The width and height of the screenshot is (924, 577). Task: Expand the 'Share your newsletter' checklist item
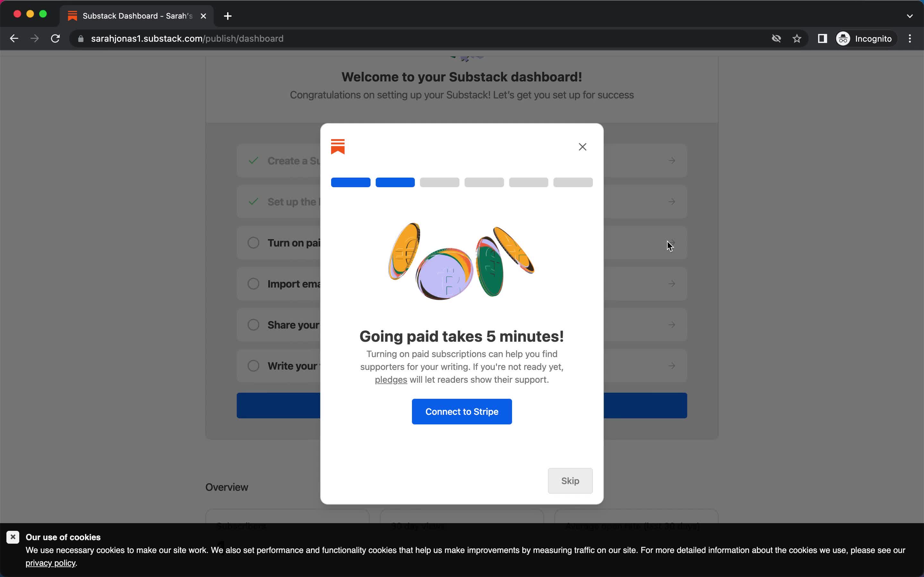[x=672, y=324]
